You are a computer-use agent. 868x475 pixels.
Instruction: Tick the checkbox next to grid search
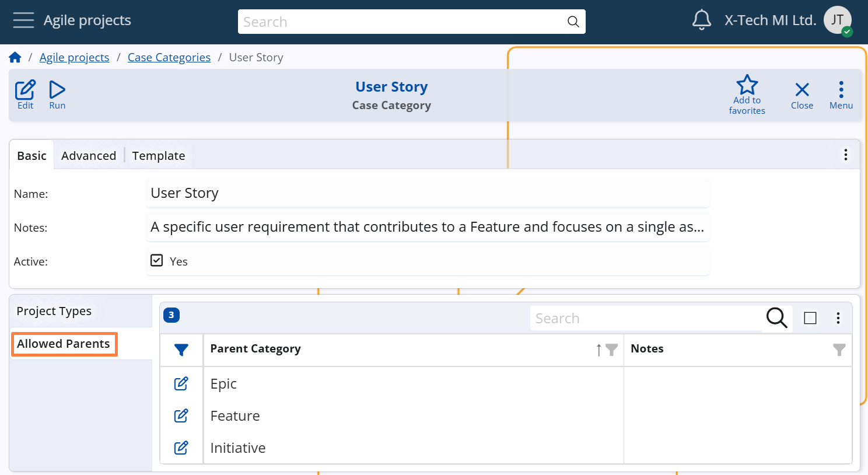coord(810,318)
